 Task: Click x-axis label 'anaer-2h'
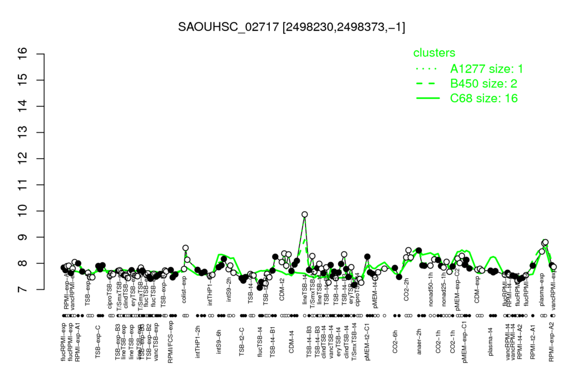click(419, 340)
